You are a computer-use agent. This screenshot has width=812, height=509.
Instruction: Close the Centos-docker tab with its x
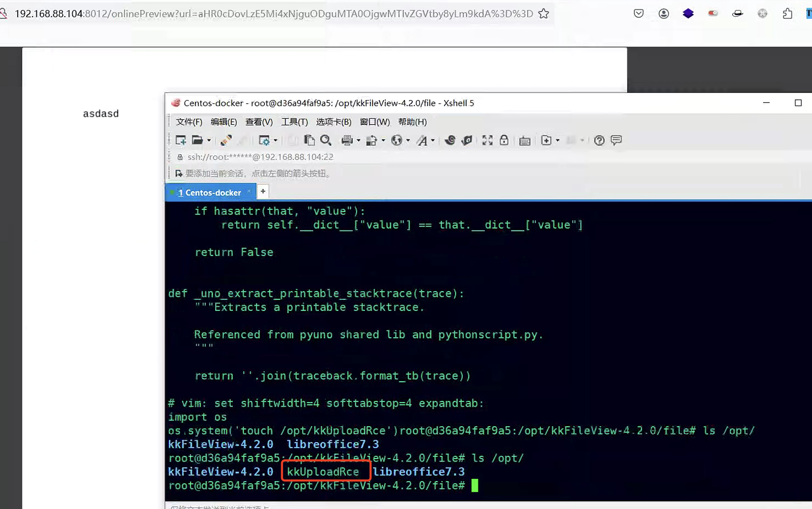pos(249,191)
